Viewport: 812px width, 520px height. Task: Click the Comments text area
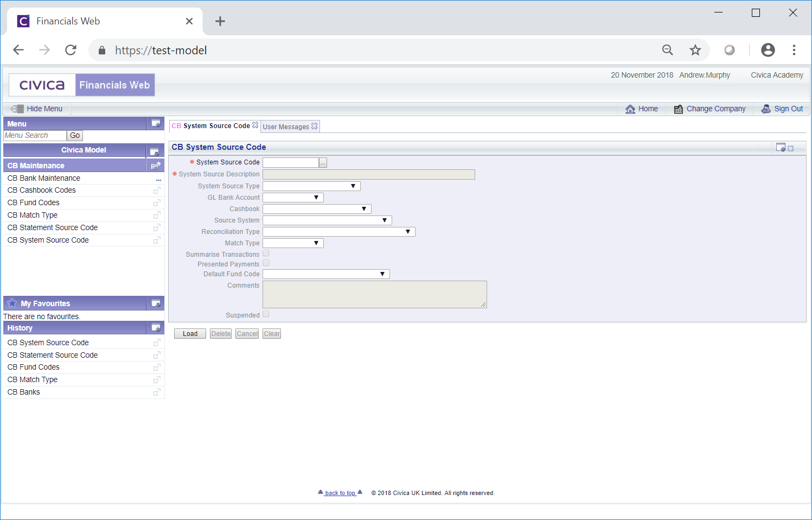click(x=375, y=294)
